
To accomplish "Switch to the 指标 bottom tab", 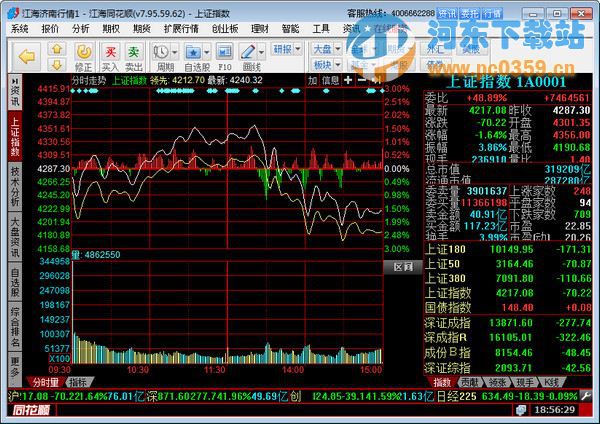I will pyautogui.click(x=78, y=382).
